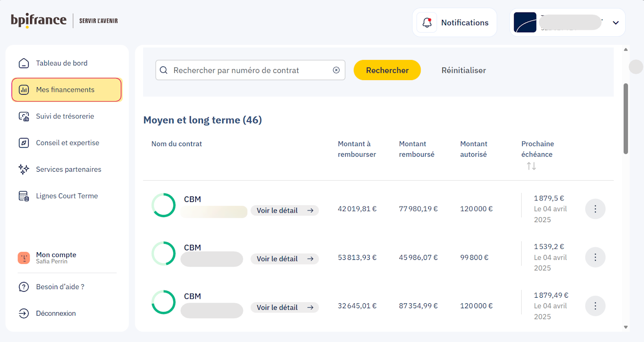The height and width of the screenshot is (342, 644).
Task: Expand the account dropdown chevron at top right
Action: click(x=615, y=23)
